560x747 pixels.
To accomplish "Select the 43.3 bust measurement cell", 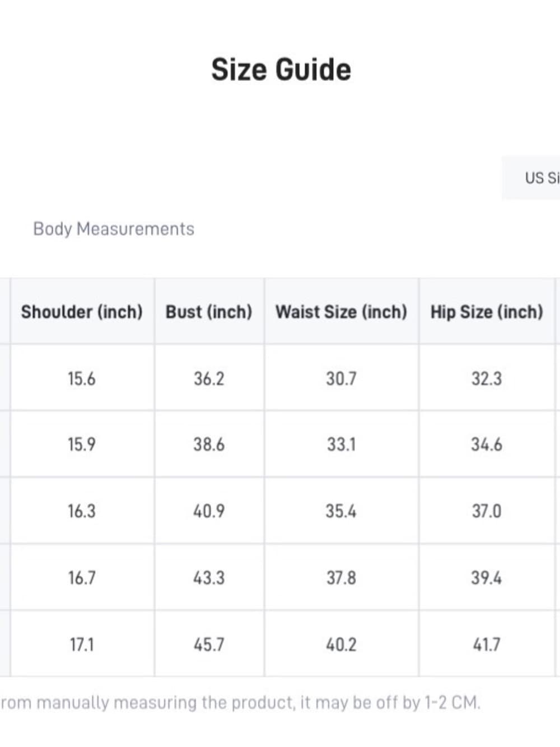I will 209,577.
